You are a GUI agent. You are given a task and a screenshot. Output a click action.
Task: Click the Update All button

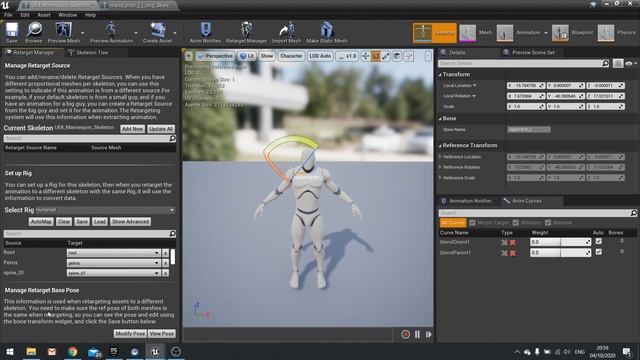161,129
